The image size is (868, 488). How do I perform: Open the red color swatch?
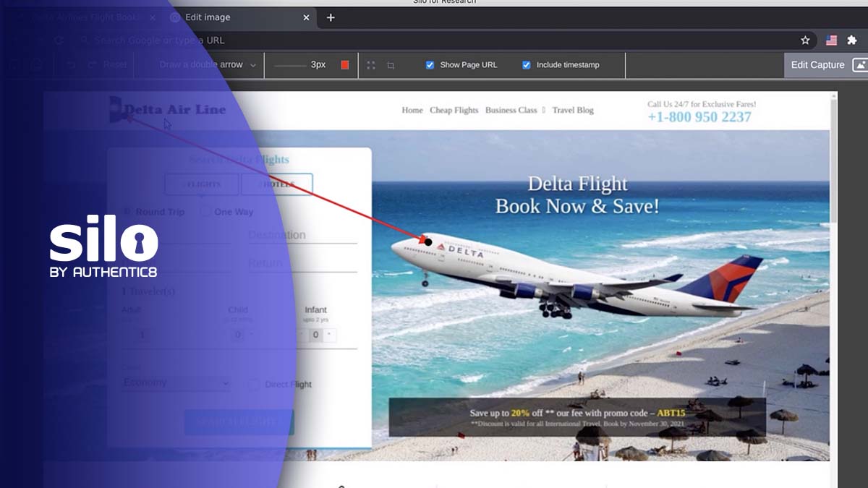(x=345, y=65)
